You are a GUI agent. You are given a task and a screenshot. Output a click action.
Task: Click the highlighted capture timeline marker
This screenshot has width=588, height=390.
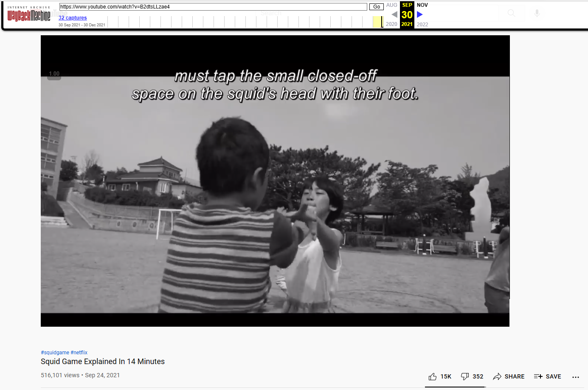click(x=378, y=22)
